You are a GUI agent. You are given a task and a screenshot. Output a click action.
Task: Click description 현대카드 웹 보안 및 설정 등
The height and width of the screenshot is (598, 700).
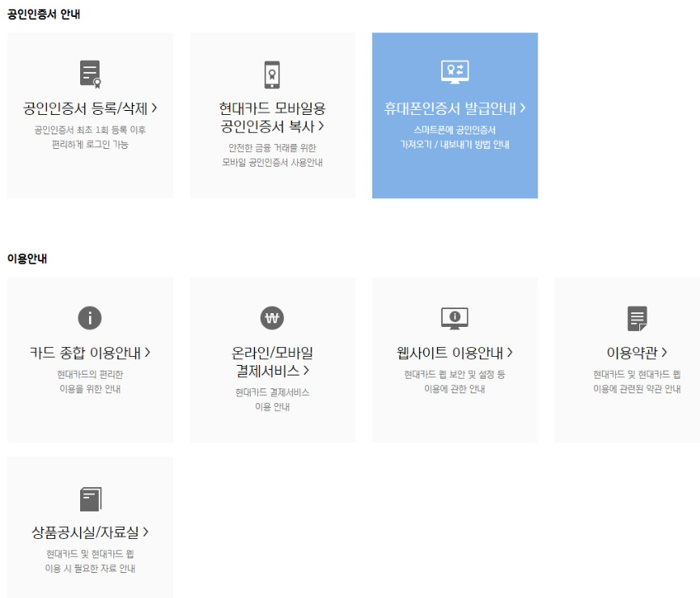[x=455, y=375]
